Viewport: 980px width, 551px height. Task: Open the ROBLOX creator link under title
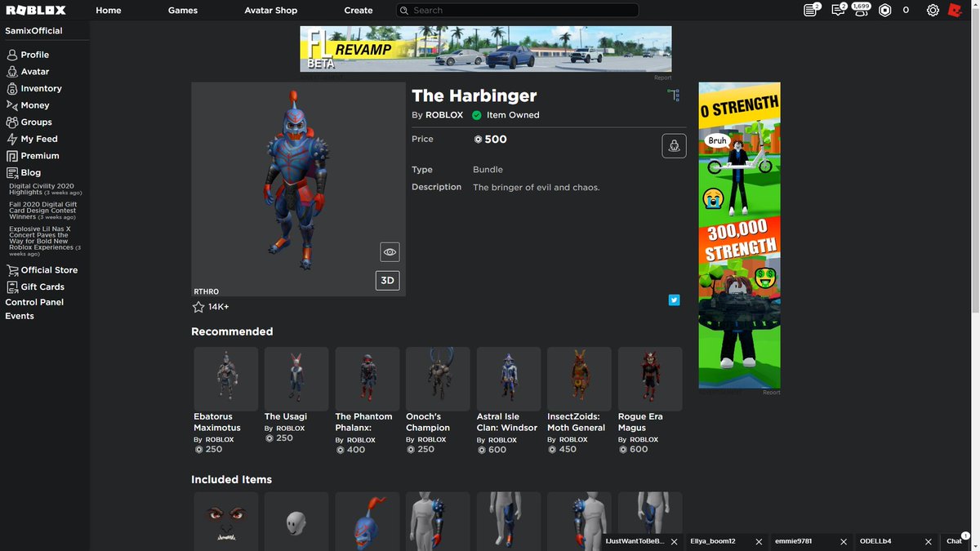tap(444, 115)
